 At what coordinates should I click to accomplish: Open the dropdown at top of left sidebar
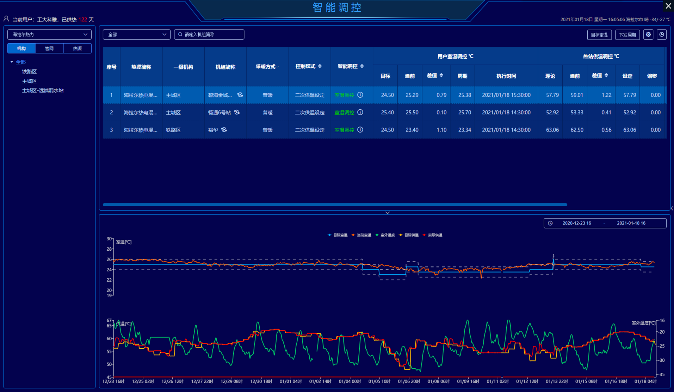click(x=49, y=34)
